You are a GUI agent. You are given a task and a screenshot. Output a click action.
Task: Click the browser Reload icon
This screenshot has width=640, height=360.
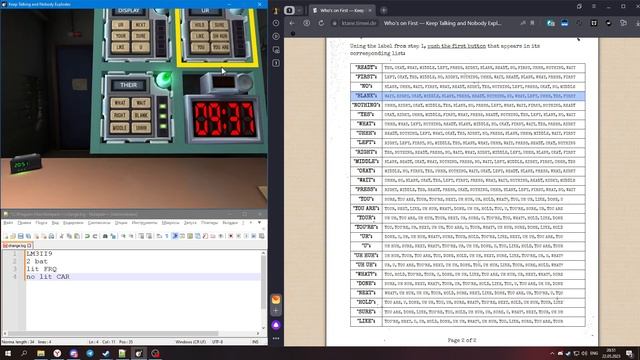[321, 23]
